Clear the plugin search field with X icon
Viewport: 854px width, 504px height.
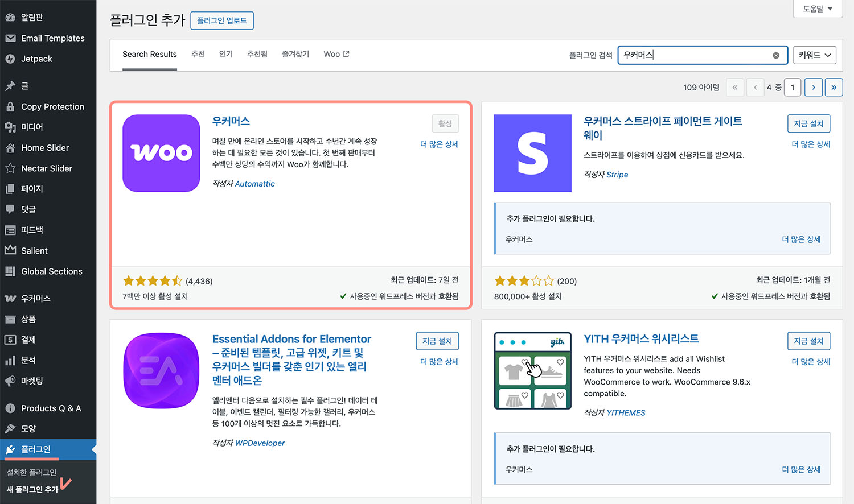tap(776, 55)
